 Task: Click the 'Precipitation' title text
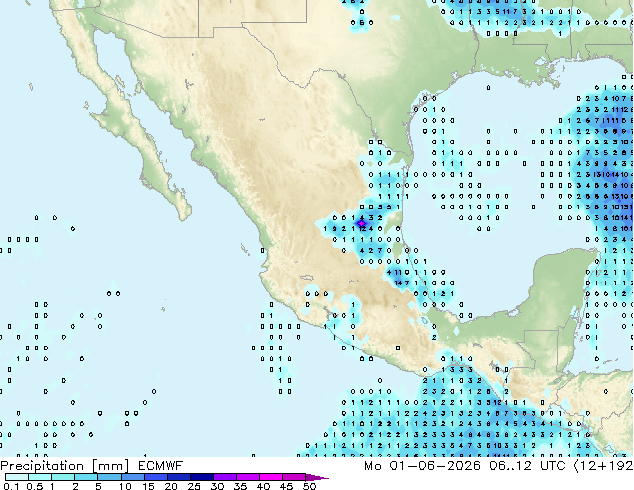coord(42,466)
